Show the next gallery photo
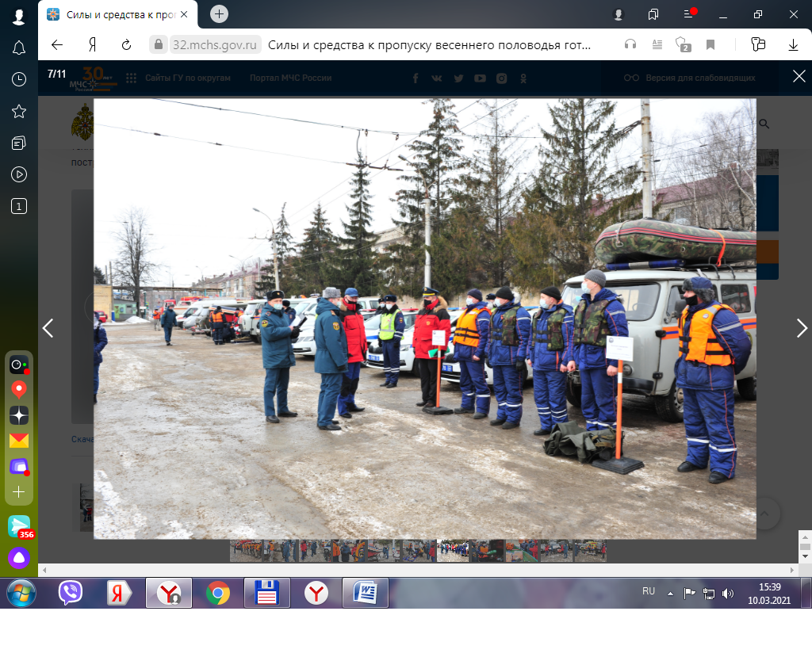812x657 pixels. [801, 328]
